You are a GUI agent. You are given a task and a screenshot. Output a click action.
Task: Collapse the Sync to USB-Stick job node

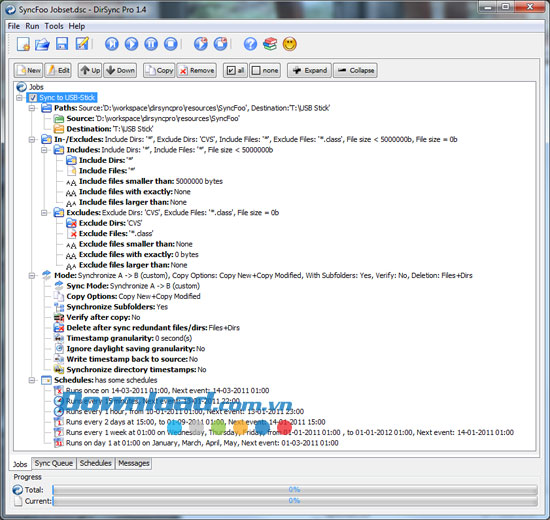pyautogui.click(x=20, y=98)
